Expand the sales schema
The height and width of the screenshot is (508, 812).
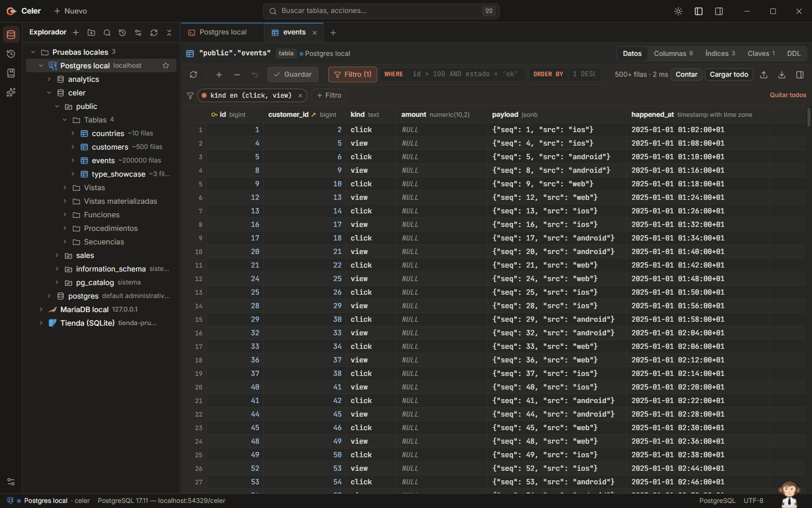(57, 256)
